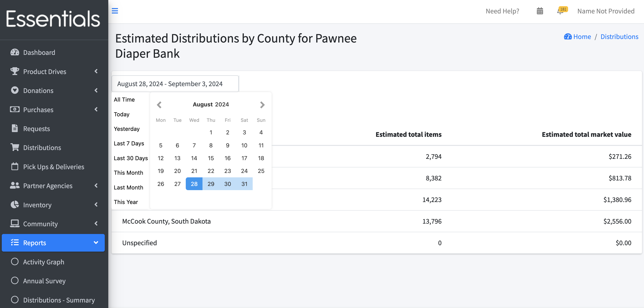
Task: Expand the Partner Agencies submenu chevron
Action: pyautogui.click(x=96, y=186)
